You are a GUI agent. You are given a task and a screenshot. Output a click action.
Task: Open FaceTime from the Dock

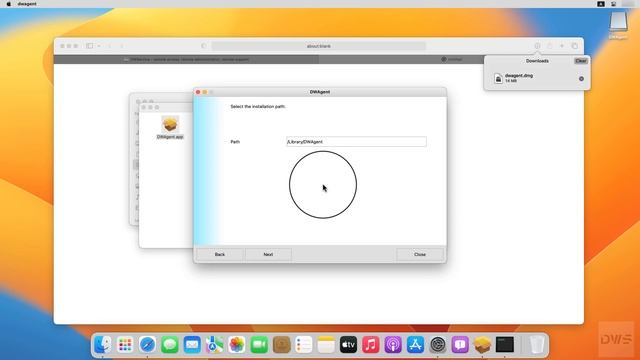tap(259, 345)
